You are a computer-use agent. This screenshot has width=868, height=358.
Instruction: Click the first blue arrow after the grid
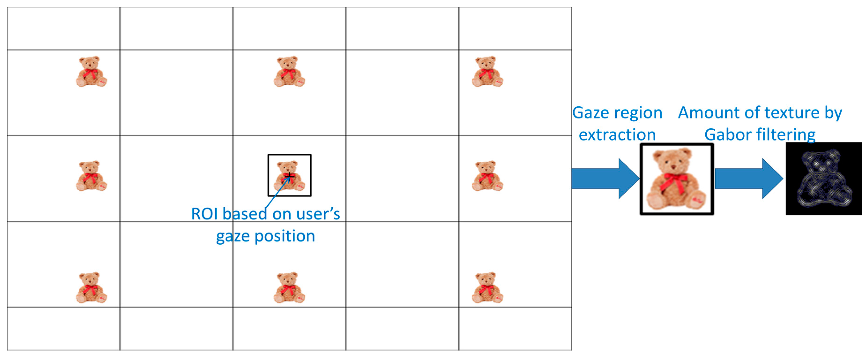605,178
